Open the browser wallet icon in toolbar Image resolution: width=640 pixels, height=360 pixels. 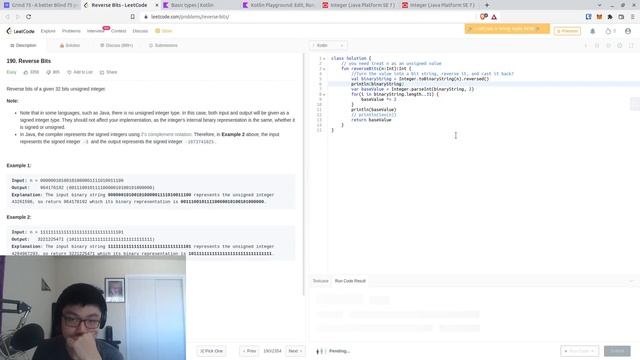coord(621,17)
